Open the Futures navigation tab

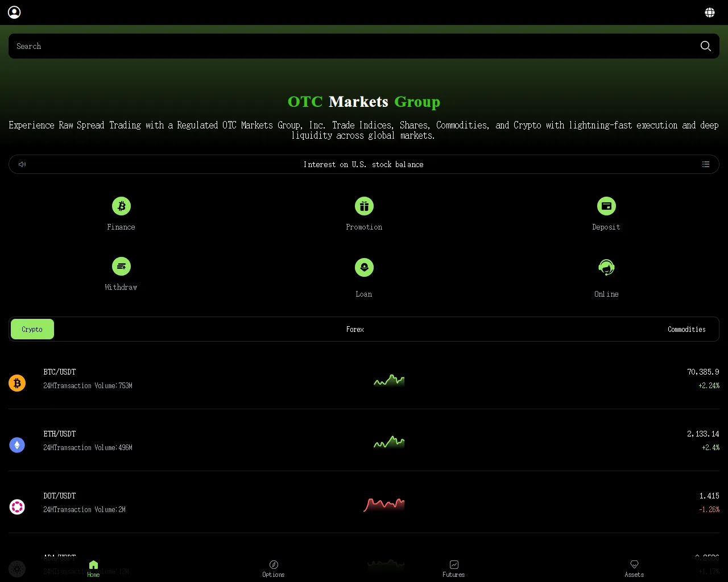454,568
